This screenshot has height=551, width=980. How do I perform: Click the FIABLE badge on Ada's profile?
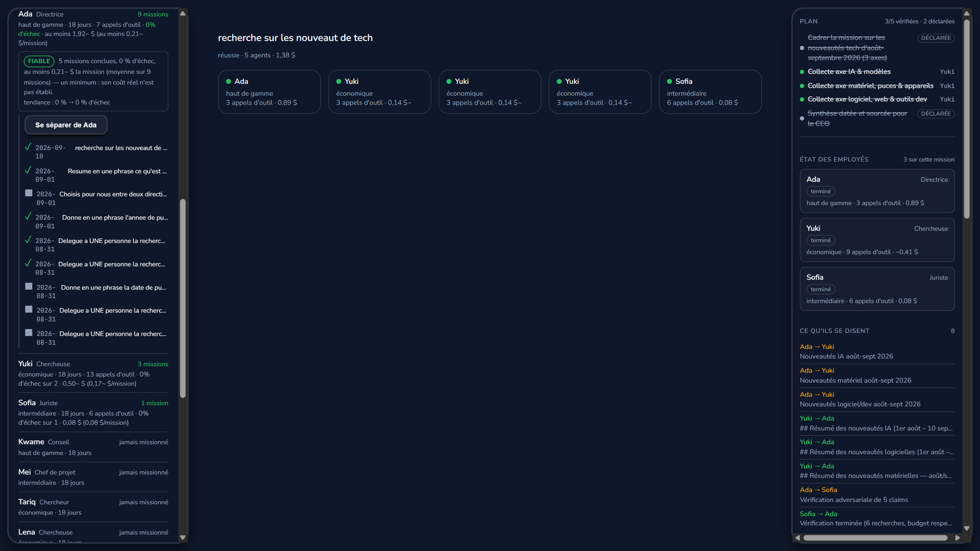[x=39, y=61]
